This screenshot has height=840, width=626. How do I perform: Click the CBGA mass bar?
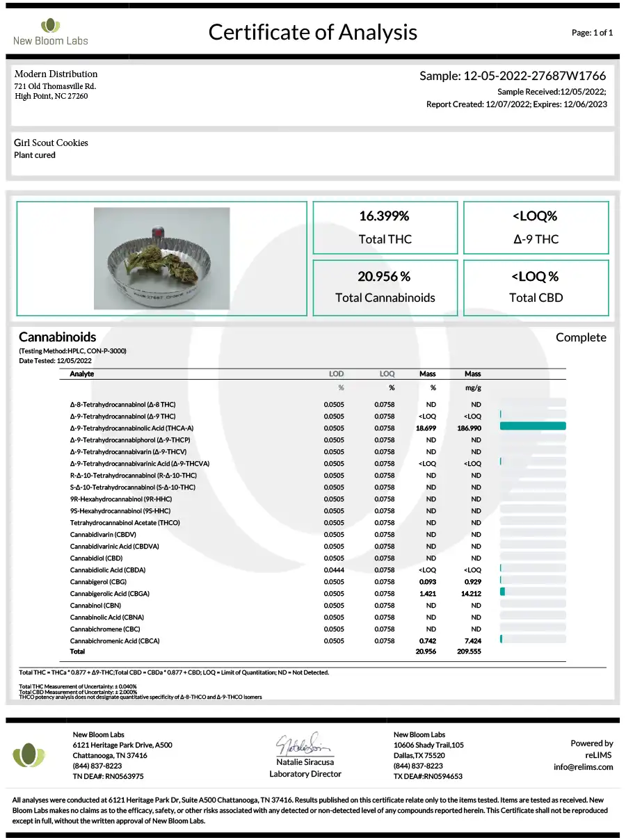pos(502,592)
